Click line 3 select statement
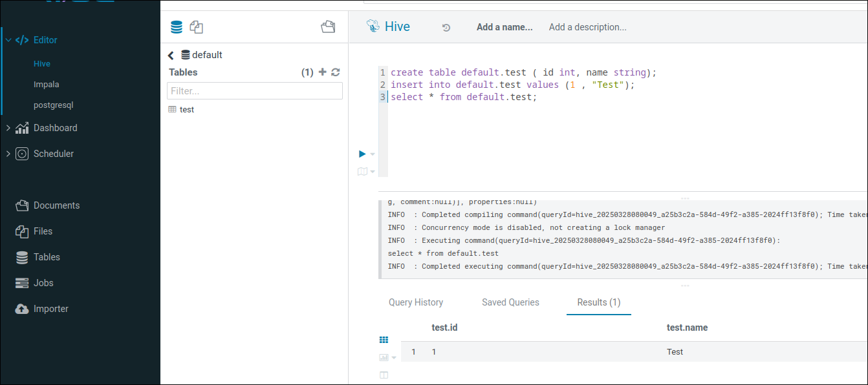The image size is (868, 385). [x=464, y=97]
